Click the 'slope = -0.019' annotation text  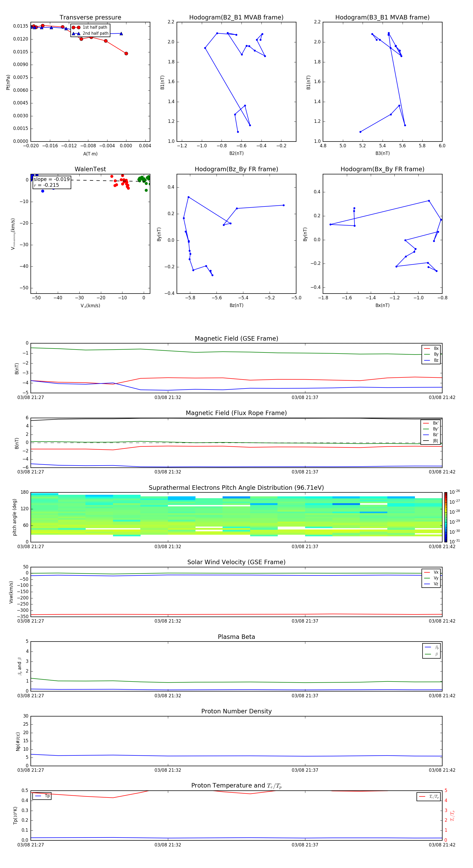pos(52,179)
